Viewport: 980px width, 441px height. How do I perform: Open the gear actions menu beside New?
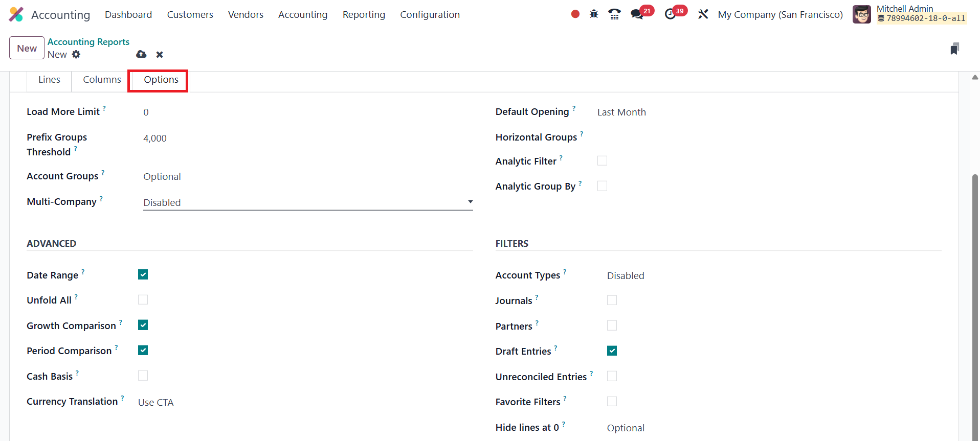pos(76,54)
